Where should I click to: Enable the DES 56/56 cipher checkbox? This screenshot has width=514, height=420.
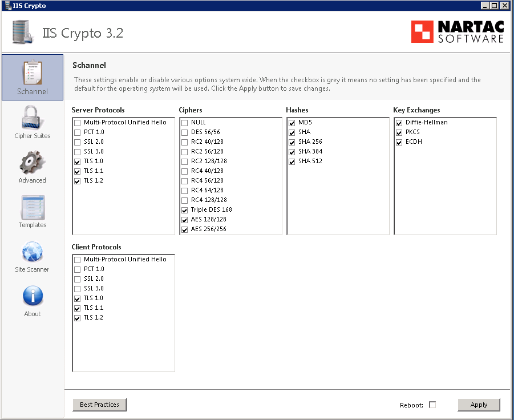click(185, 132)
